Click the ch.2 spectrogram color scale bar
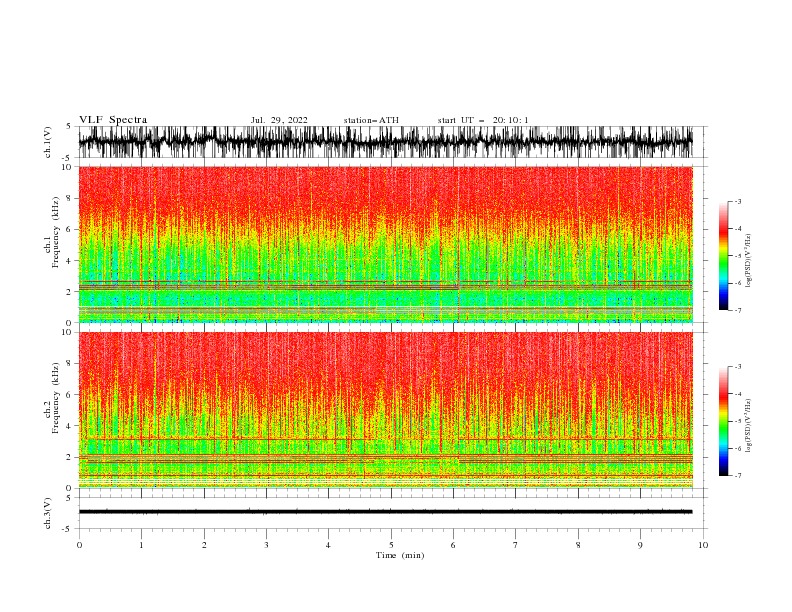792x612 pixels. (723, 421)
